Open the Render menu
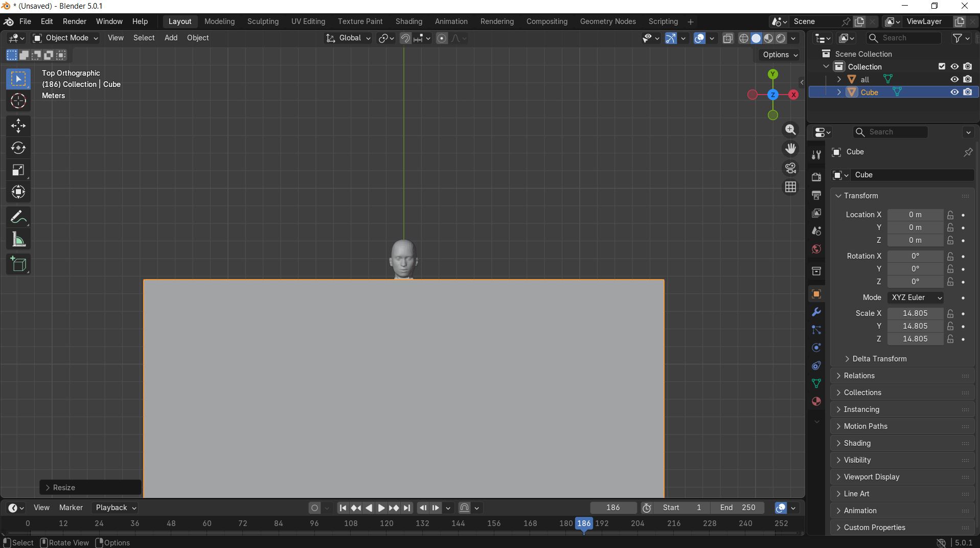This screenshot has height=548, width=980. point(74,21)
